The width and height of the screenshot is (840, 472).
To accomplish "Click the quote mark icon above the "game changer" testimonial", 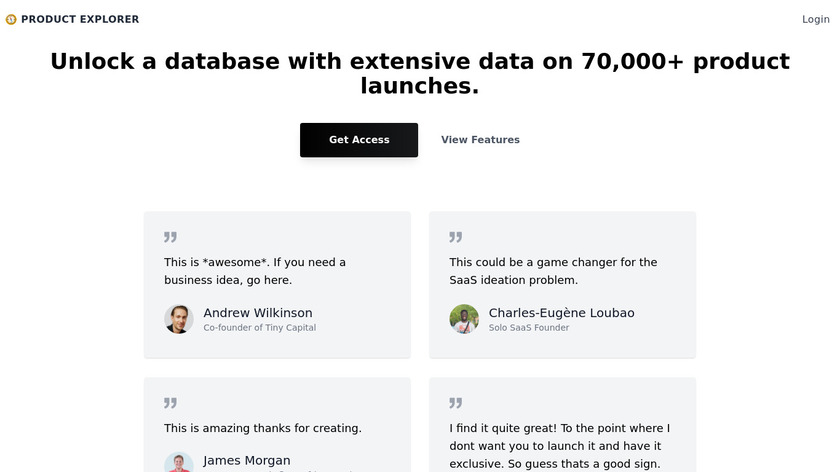I will [x=455, y=237].
